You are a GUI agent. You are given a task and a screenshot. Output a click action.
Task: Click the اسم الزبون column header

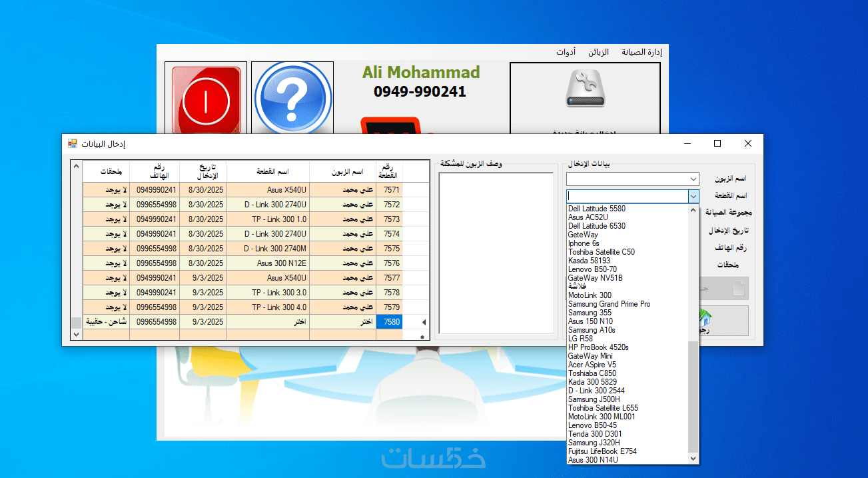342,171
